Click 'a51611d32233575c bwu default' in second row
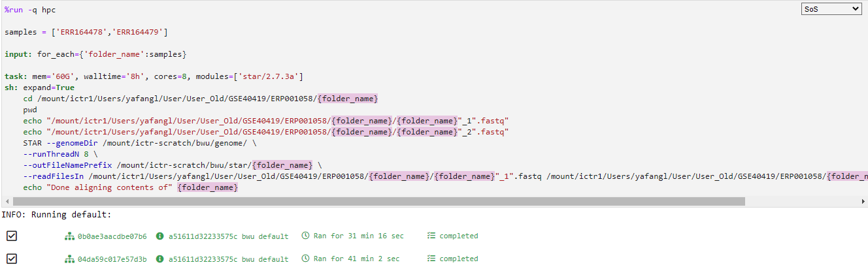 click(x=228, y=259)
